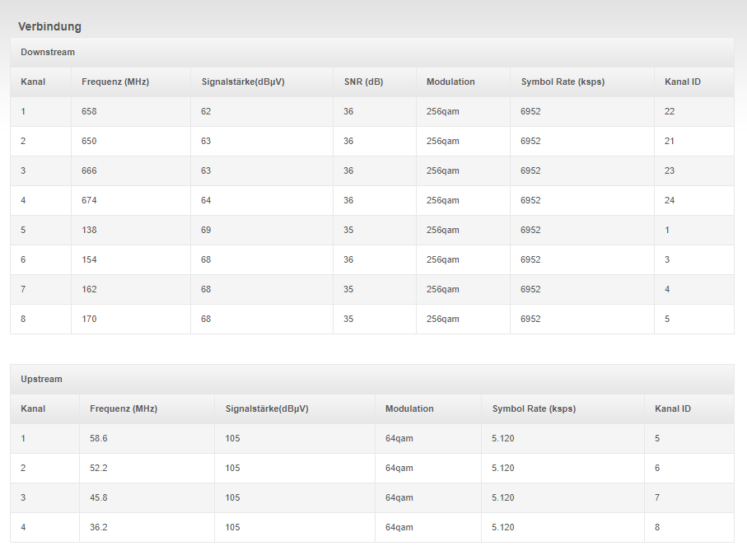This screenshot has height=560, width=747.
Task: Select frequency 138 in Downstream table
Action: click(x=89, y=230)
